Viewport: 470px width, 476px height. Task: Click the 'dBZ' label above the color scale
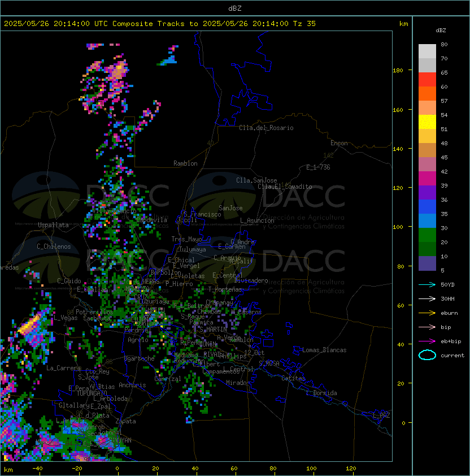pyautogui.click(x=441, y=31)
